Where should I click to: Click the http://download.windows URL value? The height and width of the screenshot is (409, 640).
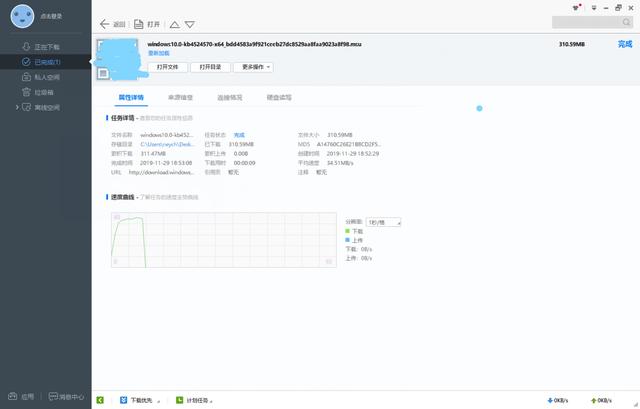[x=161, y=172]
